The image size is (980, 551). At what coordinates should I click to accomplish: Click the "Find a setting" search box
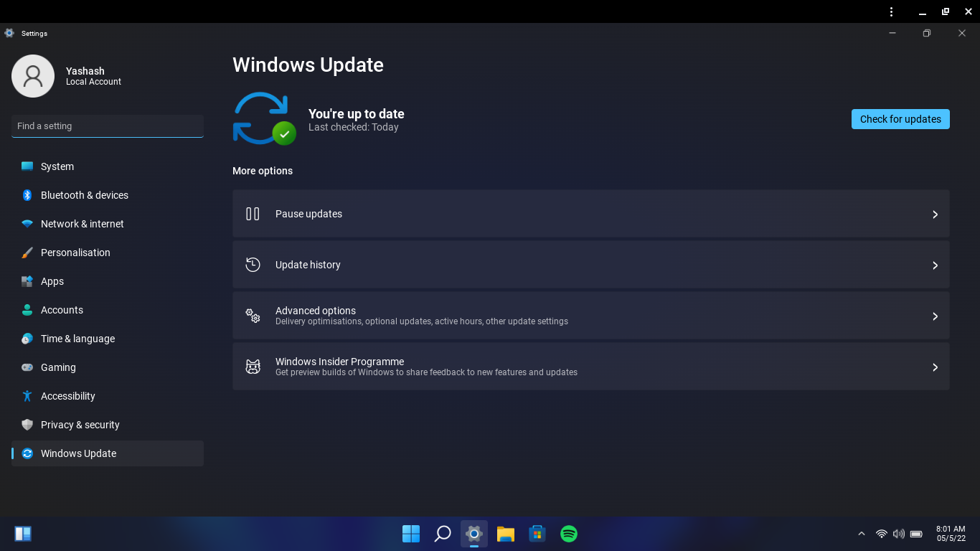107,126
